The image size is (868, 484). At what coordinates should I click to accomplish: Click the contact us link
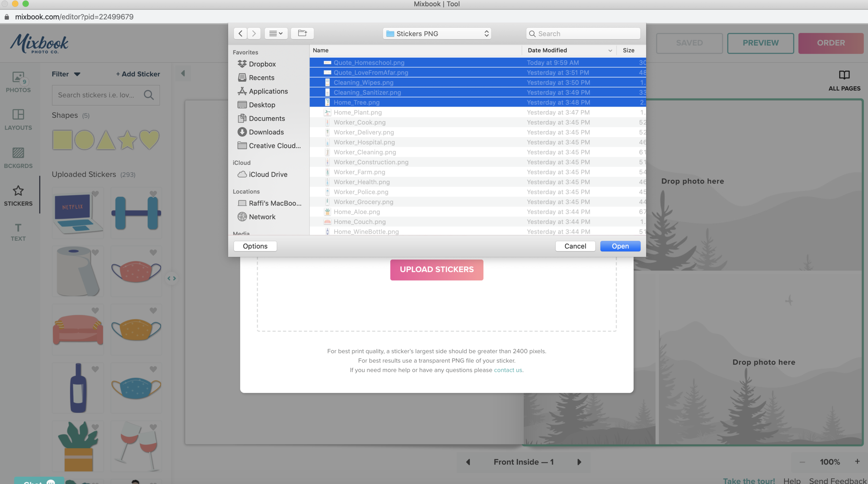point(508,370)
